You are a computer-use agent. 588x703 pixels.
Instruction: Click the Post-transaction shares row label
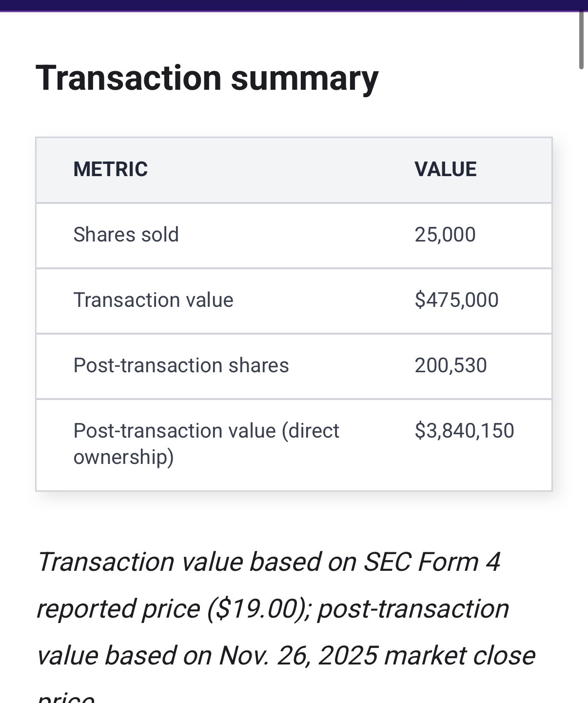tap(181, 365)
